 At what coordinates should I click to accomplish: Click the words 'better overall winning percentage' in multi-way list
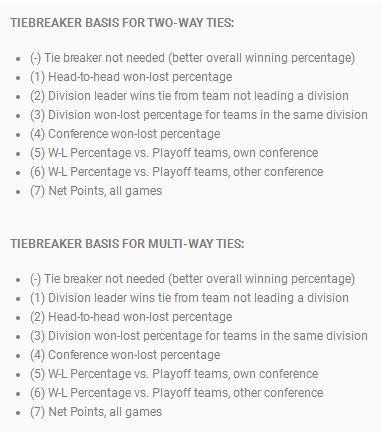click(261, 279)
